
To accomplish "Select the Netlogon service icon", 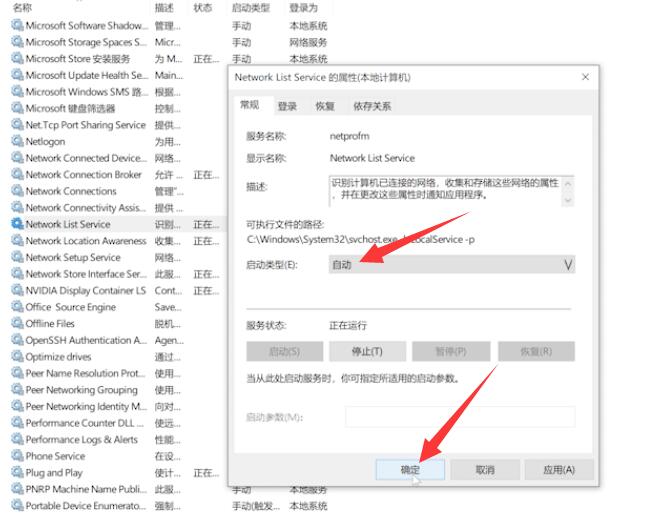I will point(17,141).
